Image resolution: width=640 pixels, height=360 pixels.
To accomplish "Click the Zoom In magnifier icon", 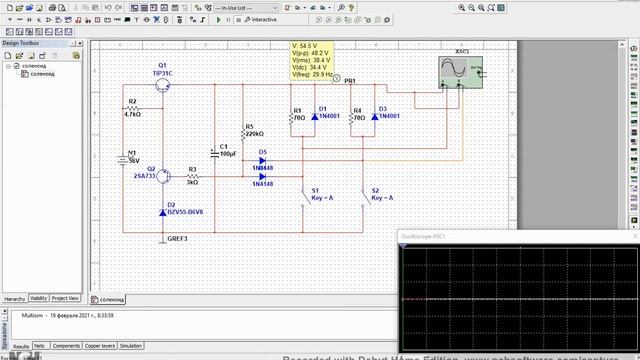I will [462, 8].
